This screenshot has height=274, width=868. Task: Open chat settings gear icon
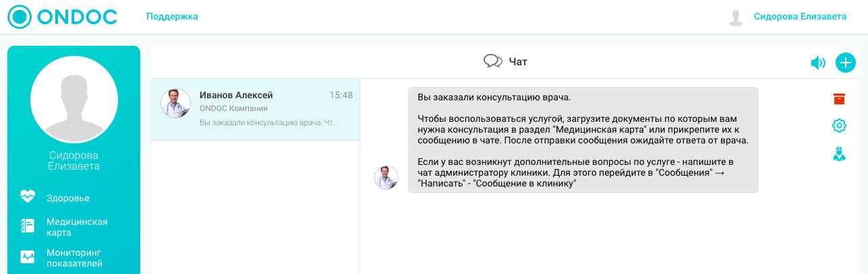point(839,125)
